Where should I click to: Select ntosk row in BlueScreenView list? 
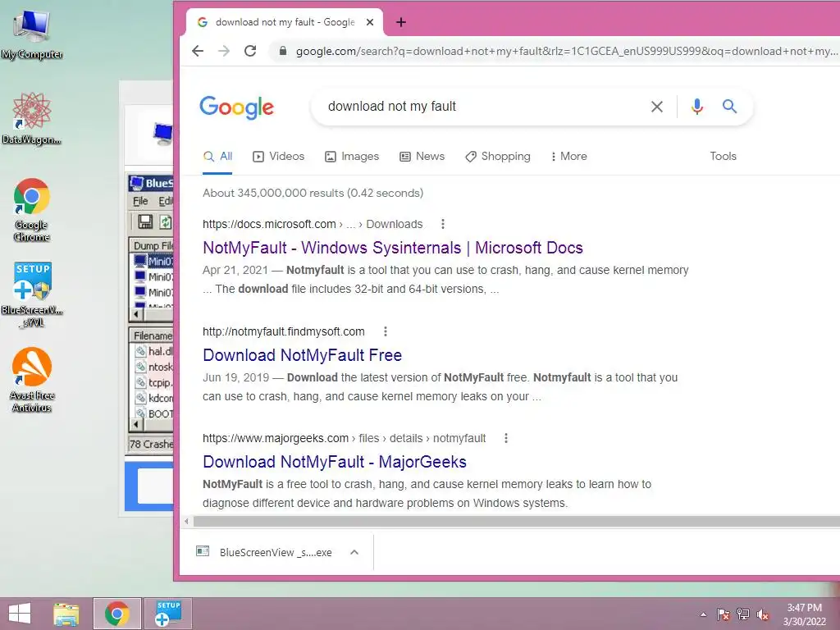[x=153, y=367]
